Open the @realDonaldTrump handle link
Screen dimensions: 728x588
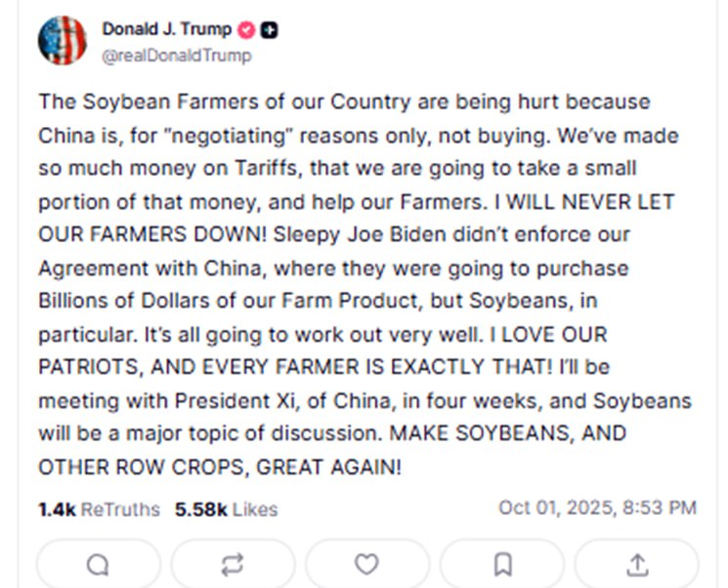coord(176,56)
